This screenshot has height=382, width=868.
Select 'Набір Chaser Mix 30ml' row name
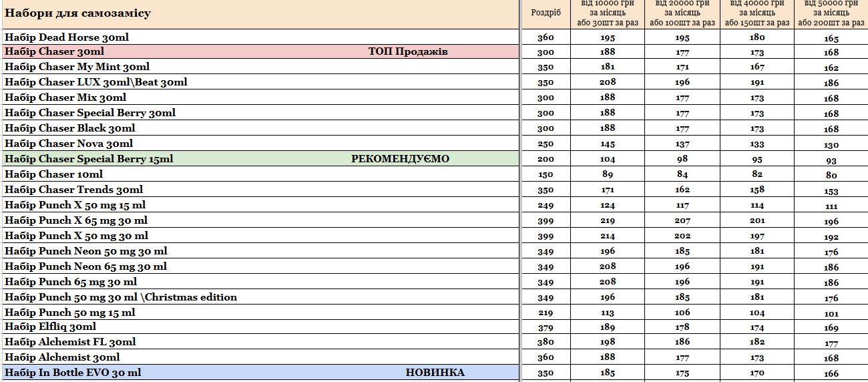pyautogui.click(x=65, y=98)
